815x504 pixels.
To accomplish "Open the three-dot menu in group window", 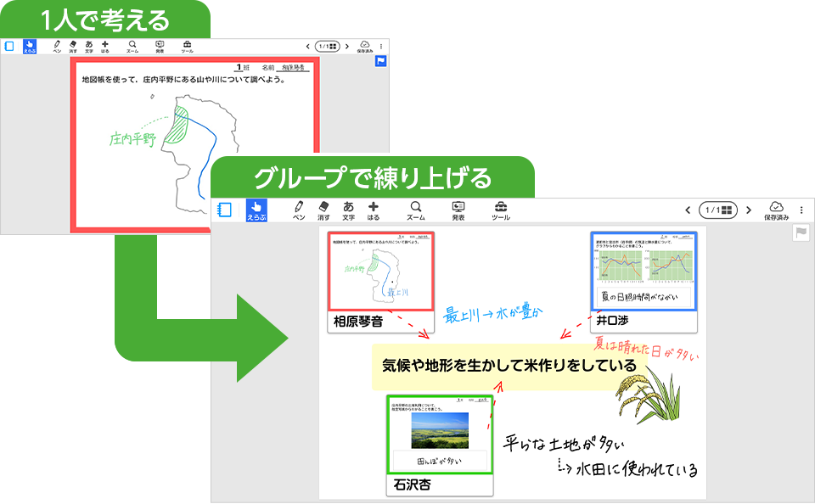I will (801, 210).
